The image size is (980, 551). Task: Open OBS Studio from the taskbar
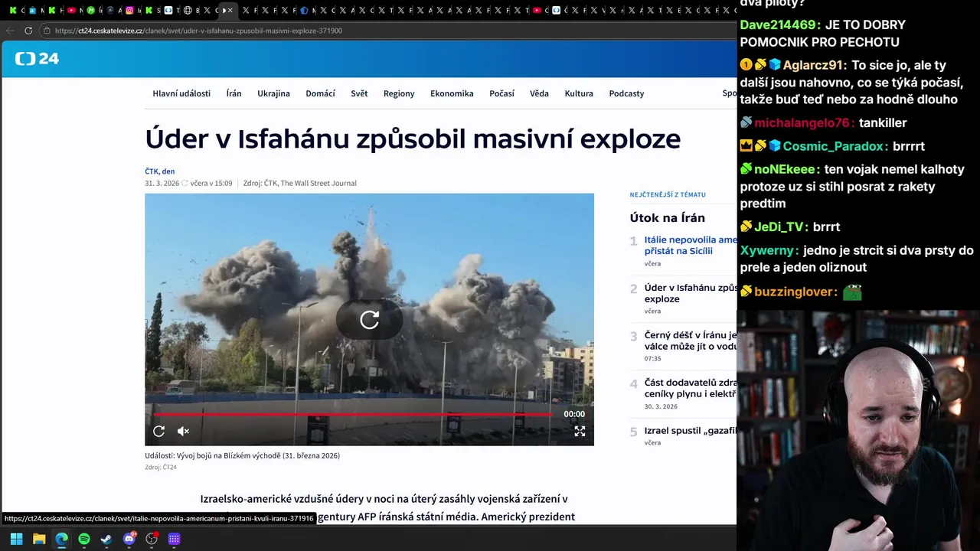pyautogui.click(x=152, y=539)
